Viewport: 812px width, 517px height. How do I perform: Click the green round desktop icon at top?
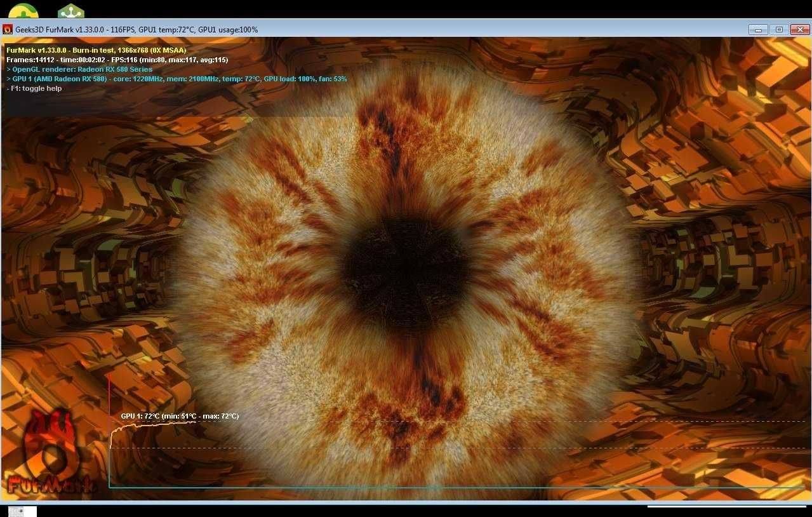[23, 10]
